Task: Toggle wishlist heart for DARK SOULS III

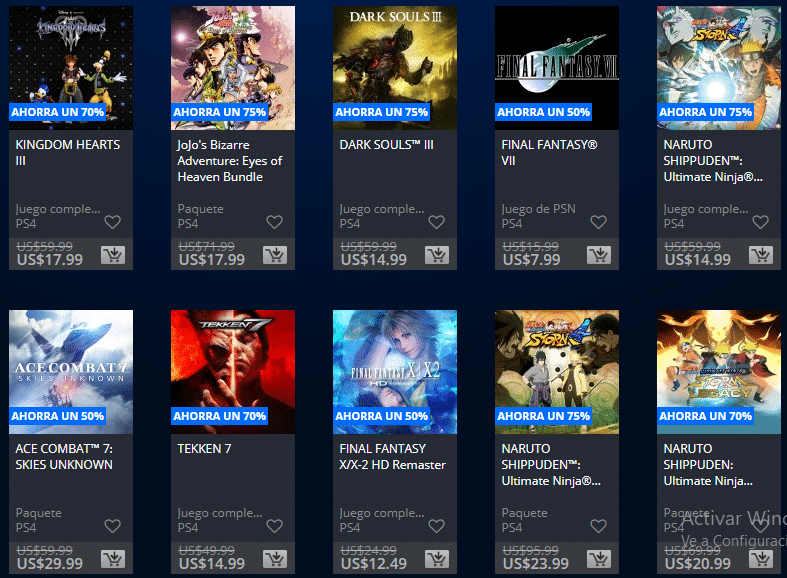Action: point(437,222)
